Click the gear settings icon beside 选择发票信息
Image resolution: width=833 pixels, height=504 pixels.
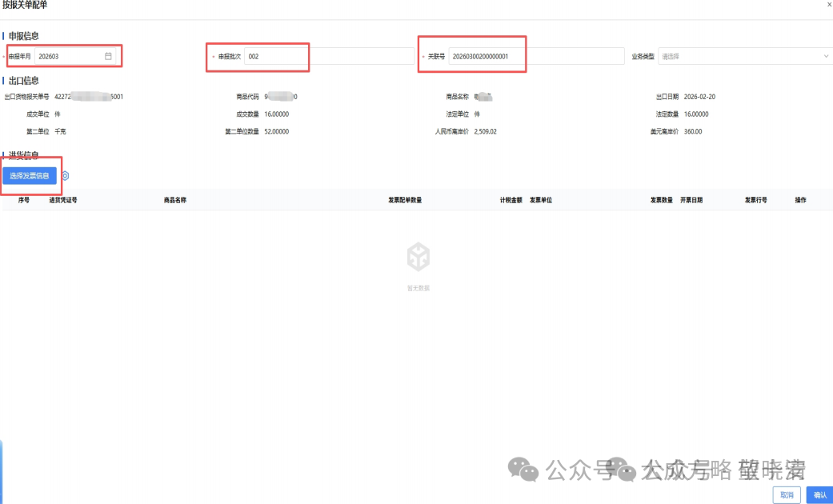(66, 176)
